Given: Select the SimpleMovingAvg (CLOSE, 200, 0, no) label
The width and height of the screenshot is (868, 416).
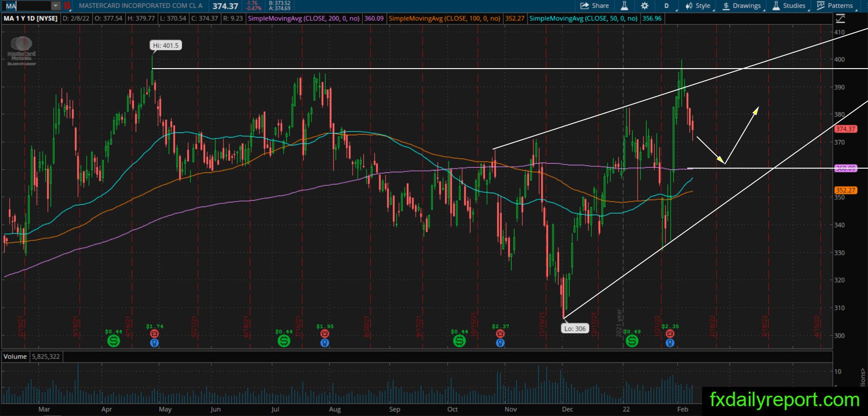Looking at the screenshot, I should click(x=304, y=19).
